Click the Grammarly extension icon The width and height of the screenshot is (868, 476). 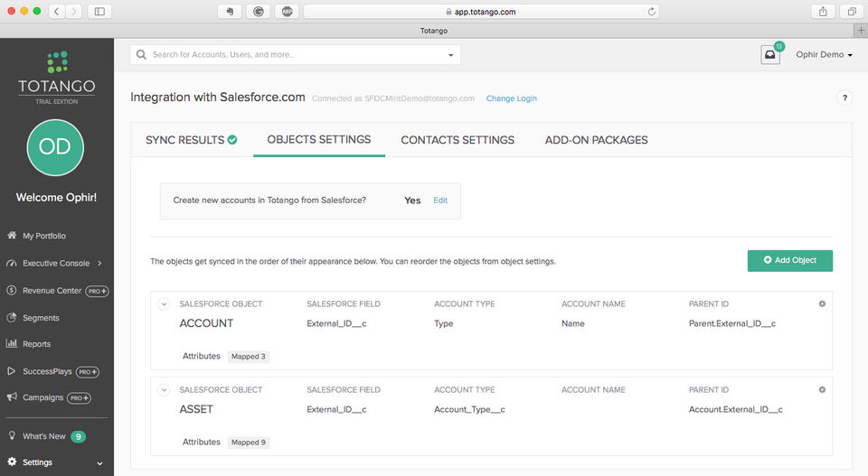pos(258,11)
